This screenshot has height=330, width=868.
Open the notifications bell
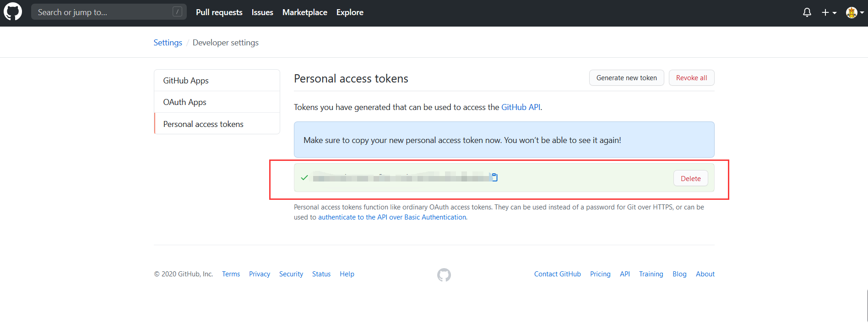(x=807, y=12)
